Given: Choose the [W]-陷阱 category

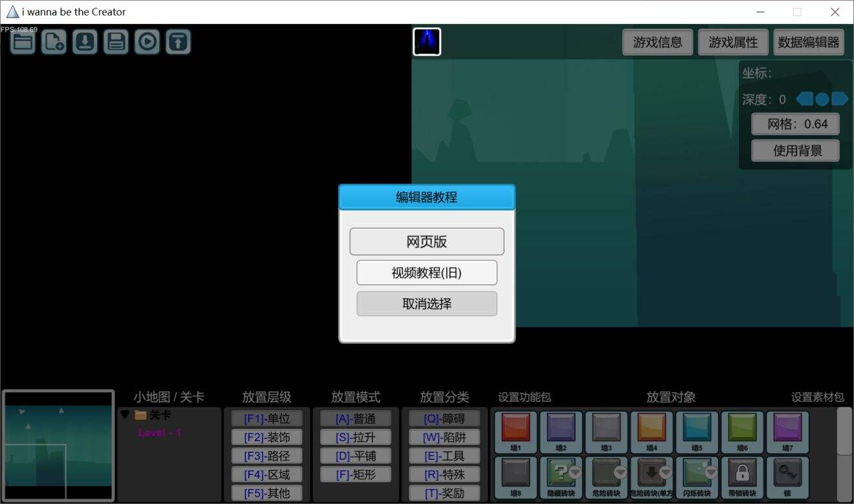Looking at the screenshot, I should tap(444, 437).
